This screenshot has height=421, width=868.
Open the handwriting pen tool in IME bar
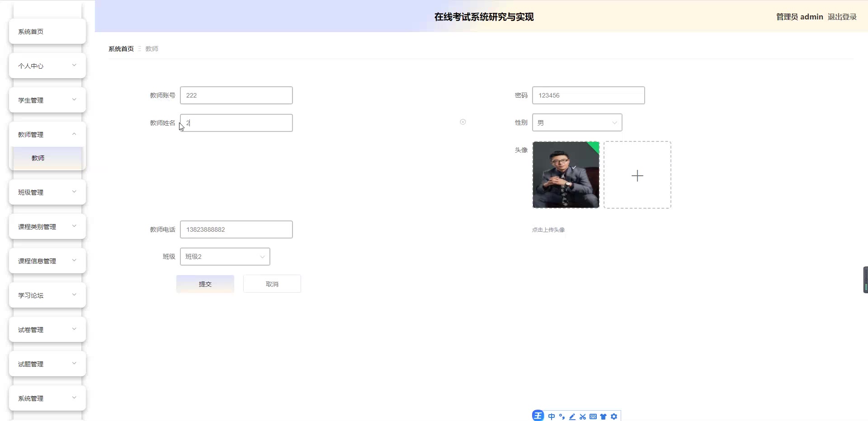point(572,416)
